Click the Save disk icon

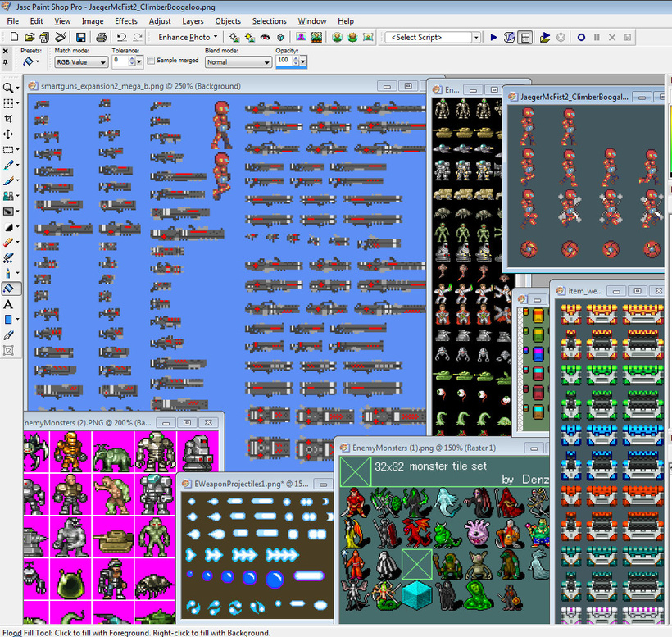pos(80,38)
